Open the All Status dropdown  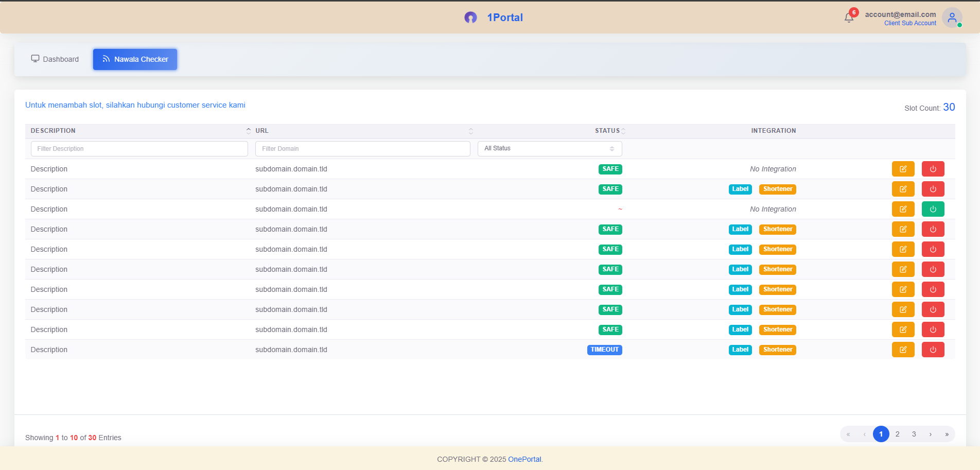pyautogui.click(x=549, y=148)
